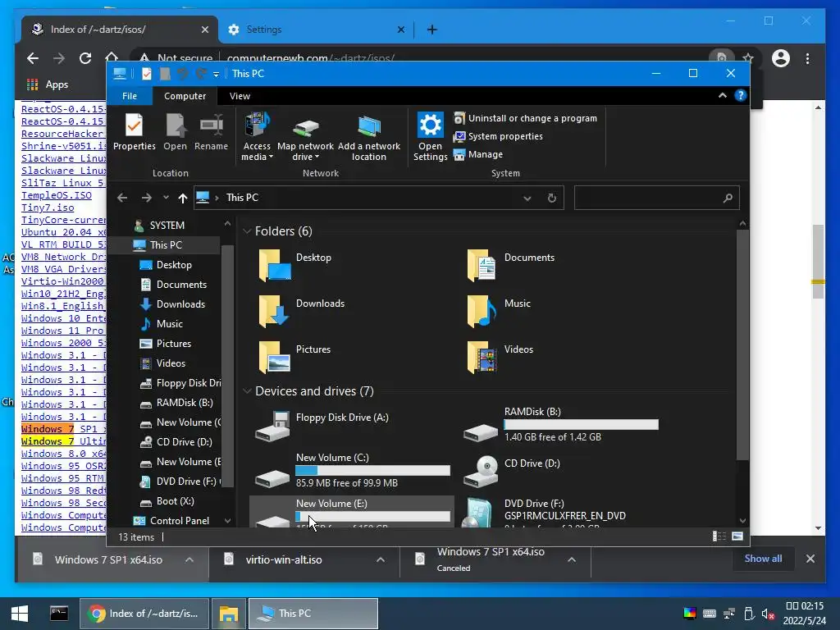
Task: Open the recent locations dropdown arrow
Action: point(166,198)
